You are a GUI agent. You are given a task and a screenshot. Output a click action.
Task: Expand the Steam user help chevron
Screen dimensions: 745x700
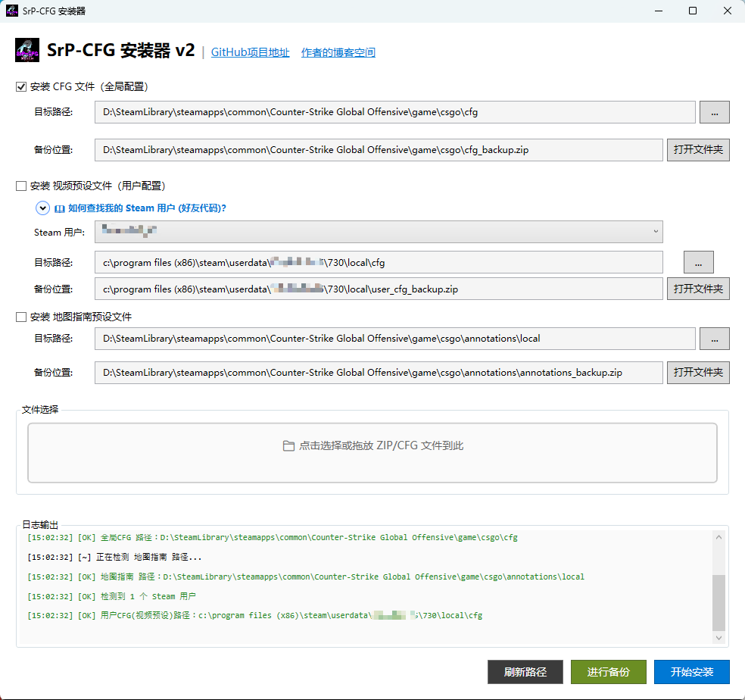pyautogui.click(x=42, y=208)
